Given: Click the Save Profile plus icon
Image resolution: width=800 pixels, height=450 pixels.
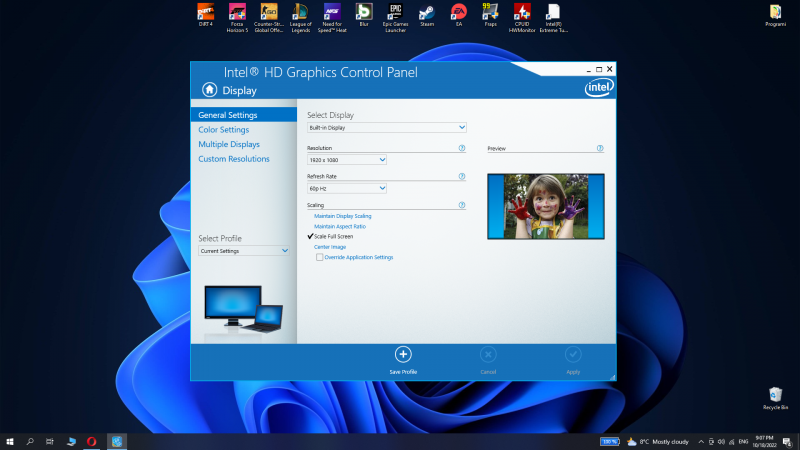Looking at the screenshot, I should point(403,354).
